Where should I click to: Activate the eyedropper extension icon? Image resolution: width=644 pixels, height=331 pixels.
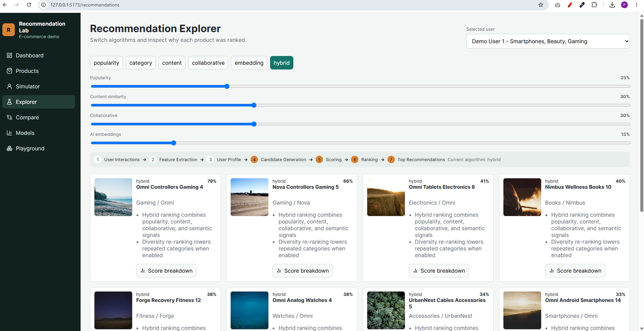pos(582,5)
